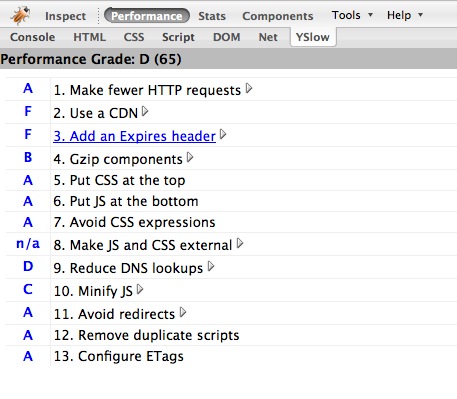The height and width of the screenshot is (399, 457).
Task: Click the C grade for Minify JS
Action: point(28,289)
